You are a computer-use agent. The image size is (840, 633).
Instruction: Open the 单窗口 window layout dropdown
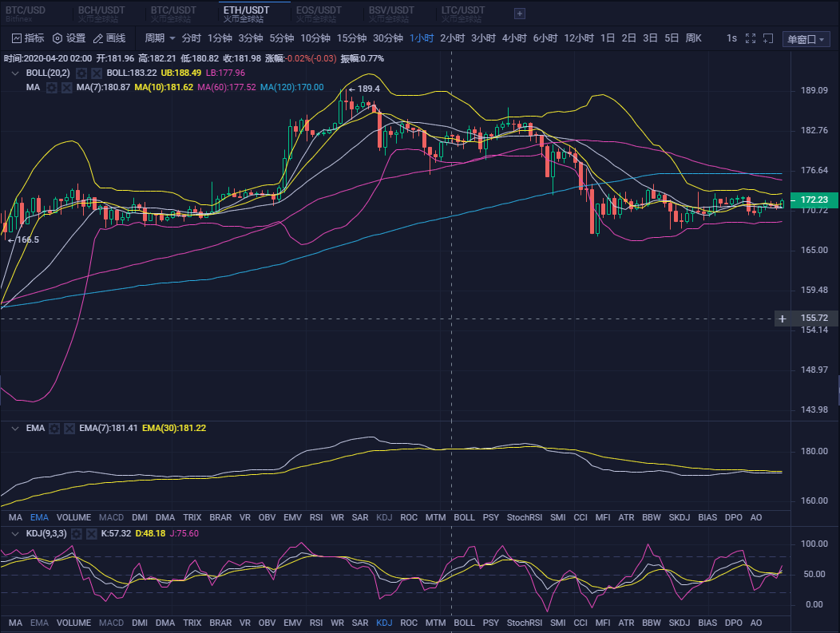click(805, 39)
